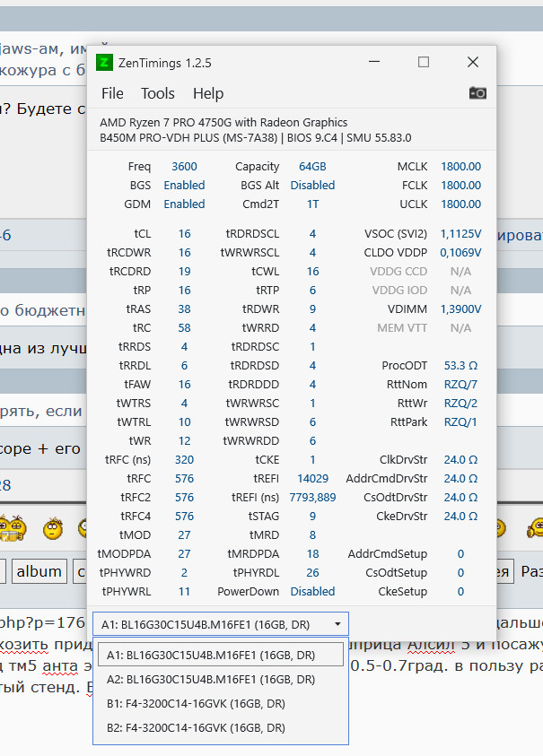Click the ProcODT value 53.3 Ω
The width and height of the screenshot is (543, 756).
pyautogui.click(x=461, y=366)
